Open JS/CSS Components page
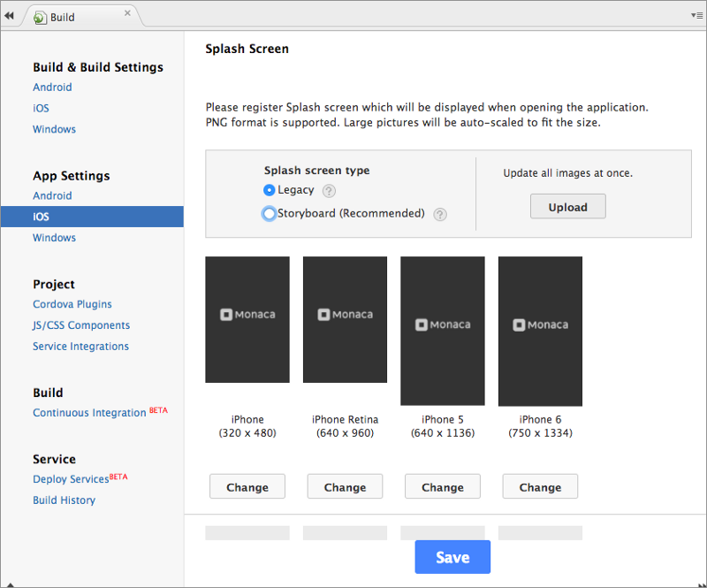Screen dimensions: 707x588 click(x=81, y=325)
